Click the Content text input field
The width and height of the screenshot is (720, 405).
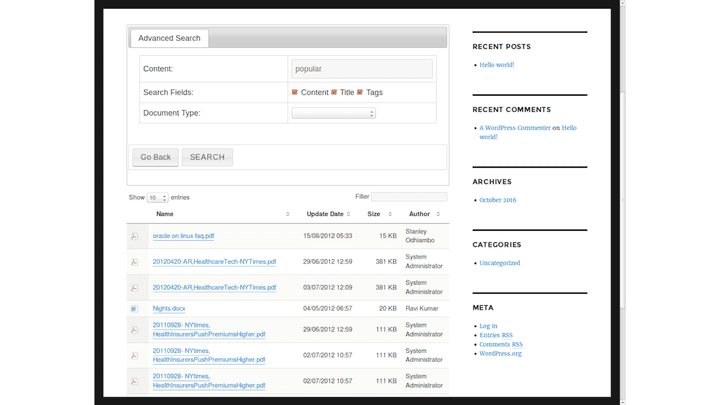click(362, 69)
